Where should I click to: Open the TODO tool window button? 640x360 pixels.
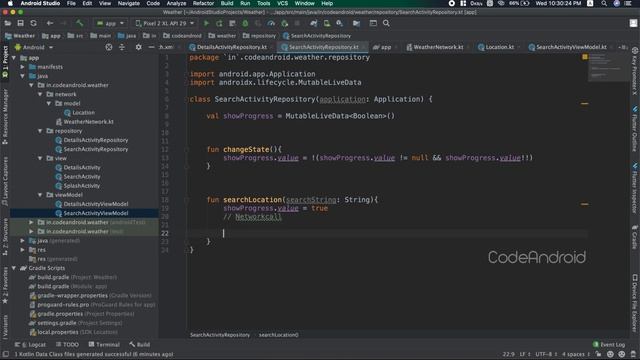coord(67,345)
